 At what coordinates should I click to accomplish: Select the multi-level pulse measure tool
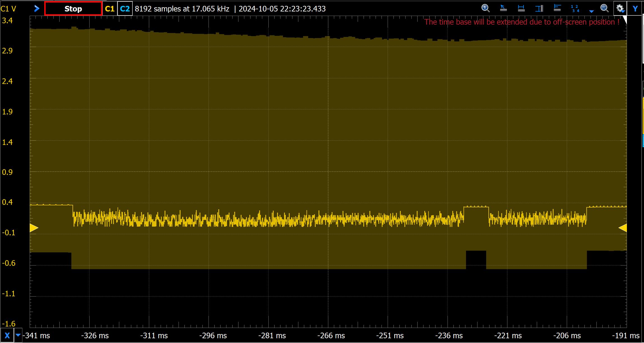click(557, 8)
